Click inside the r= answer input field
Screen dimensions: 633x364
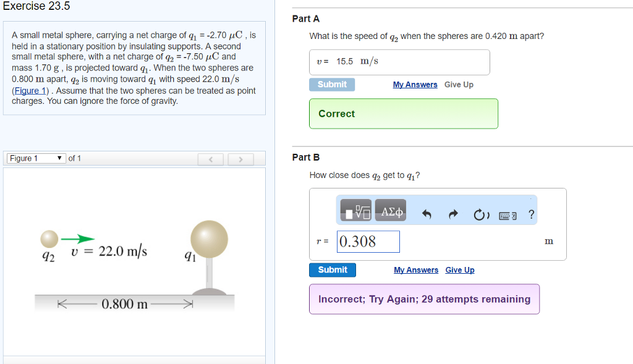(368, 241)
